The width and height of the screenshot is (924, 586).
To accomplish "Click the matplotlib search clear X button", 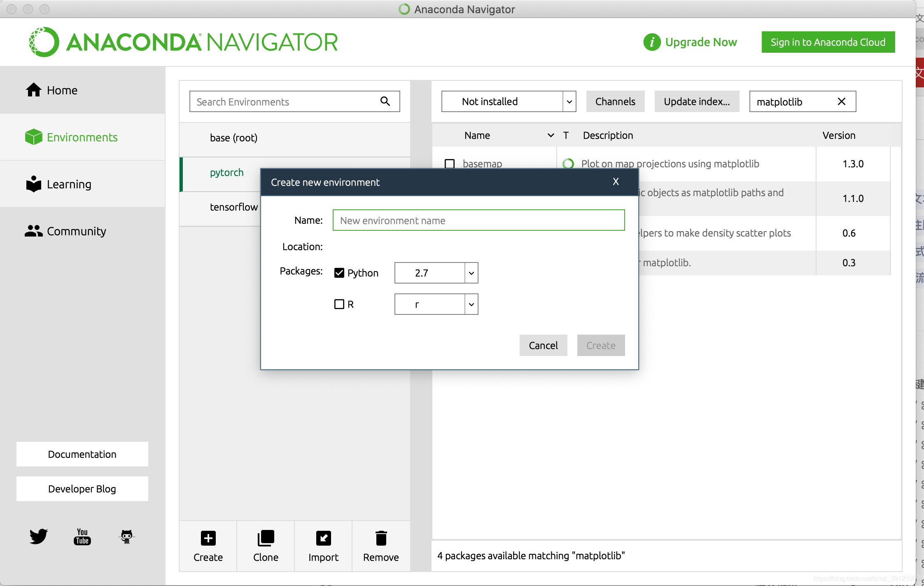I will 842,103.
